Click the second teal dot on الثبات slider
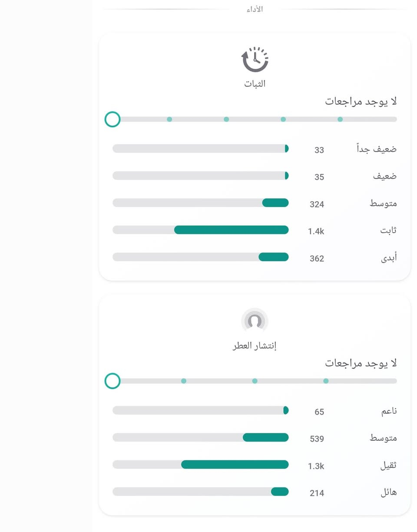Screen dimensions: 417x532 (x=226, y=119)
